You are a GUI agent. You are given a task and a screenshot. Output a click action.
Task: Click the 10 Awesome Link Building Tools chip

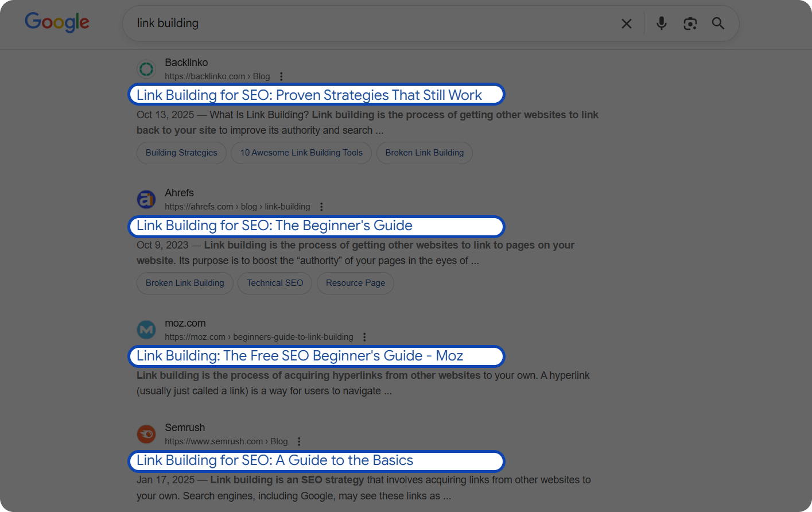[301, 153]
